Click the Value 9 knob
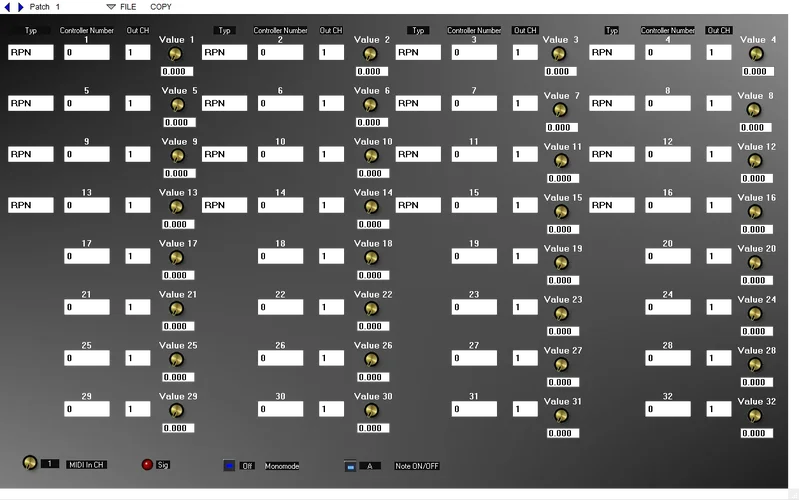Image resolution: width=799 pixels, height=500 pixels. click(177, 155)
